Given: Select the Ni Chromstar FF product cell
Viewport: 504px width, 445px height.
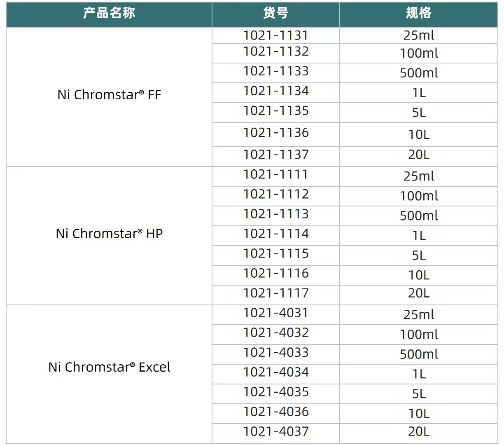Looking at the screenshot, I should point(109,95).
